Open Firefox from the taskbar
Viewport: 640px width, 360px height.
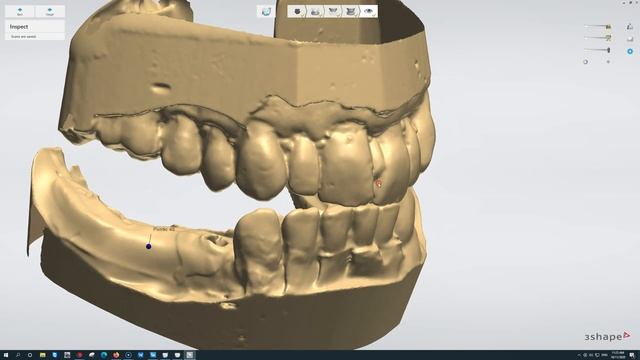tap(116, 356)
